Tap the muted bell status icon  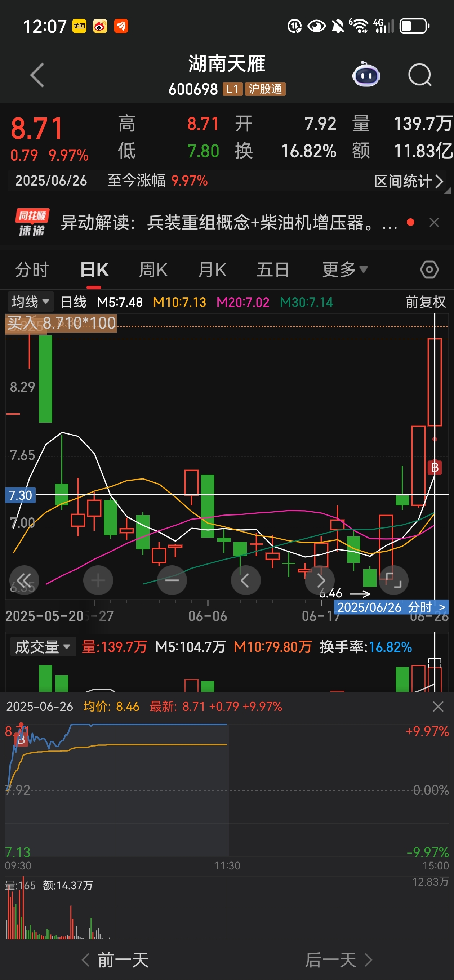[337, 26]
